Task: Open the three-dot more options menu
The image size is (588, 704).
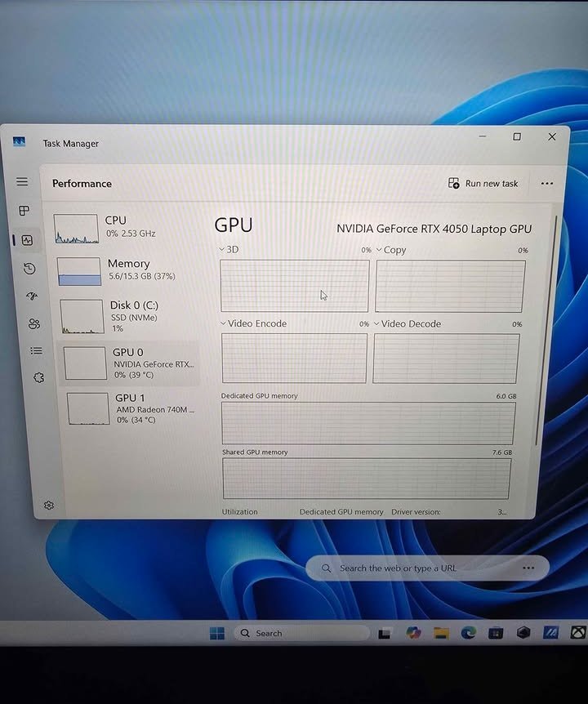Action: [546, 183]
